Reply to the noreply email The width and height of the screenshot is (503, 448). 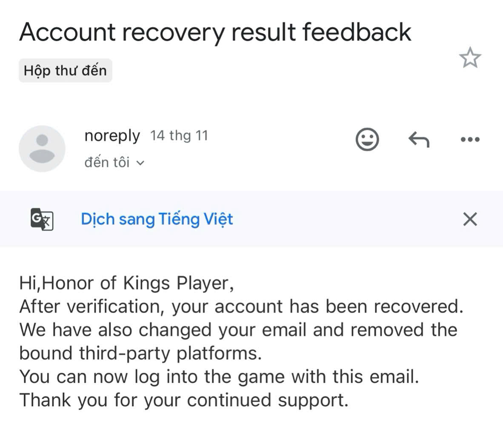click(x=419, y=139)
